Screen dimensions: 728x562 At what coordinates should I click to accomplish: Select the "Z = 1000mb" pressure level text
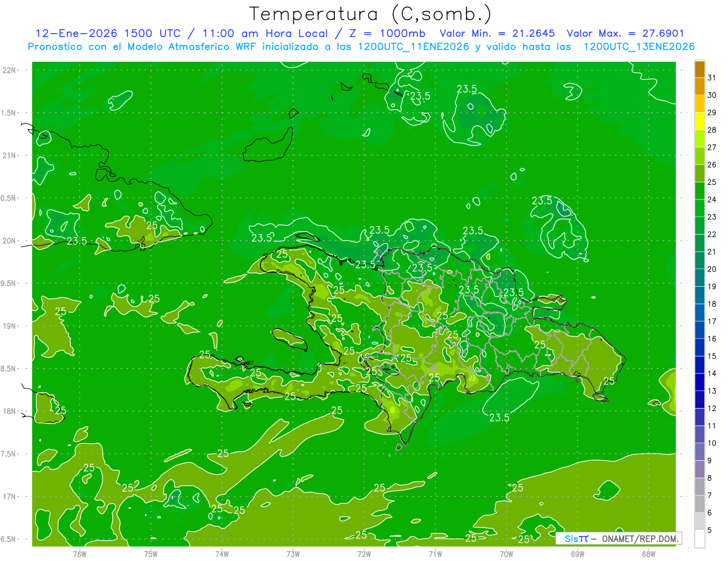385,33
